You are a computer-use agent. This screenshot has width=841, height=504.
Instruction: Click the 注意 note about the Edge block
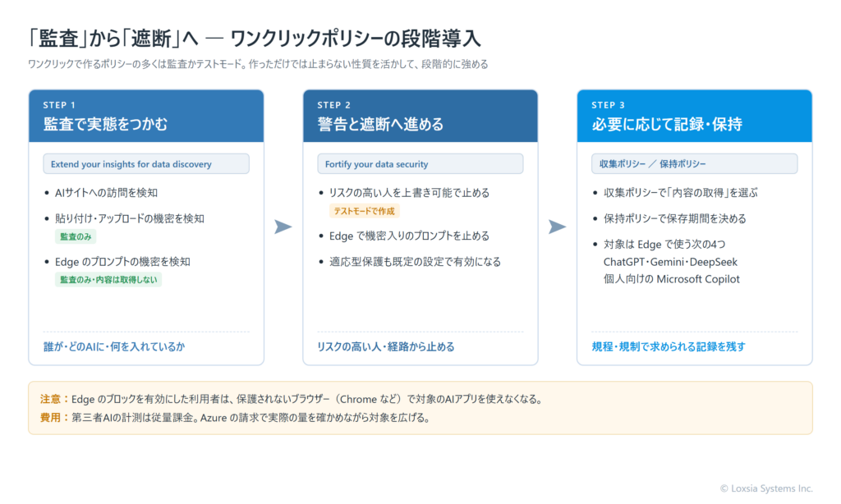coord(292,399)
